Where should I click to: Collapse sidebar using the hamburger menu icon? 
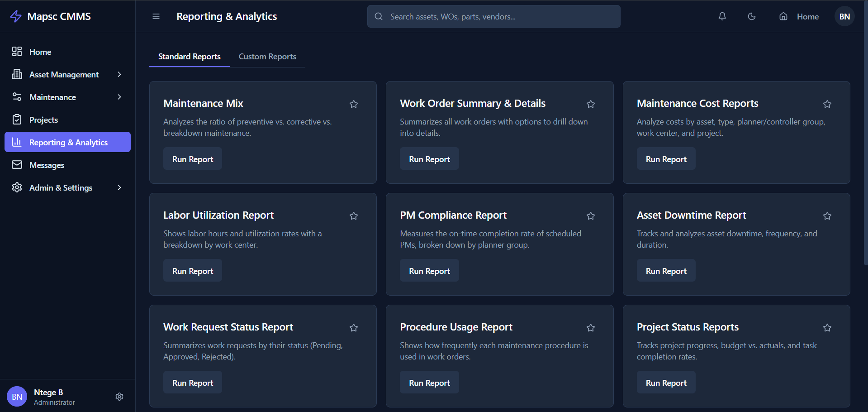point(156,16)
